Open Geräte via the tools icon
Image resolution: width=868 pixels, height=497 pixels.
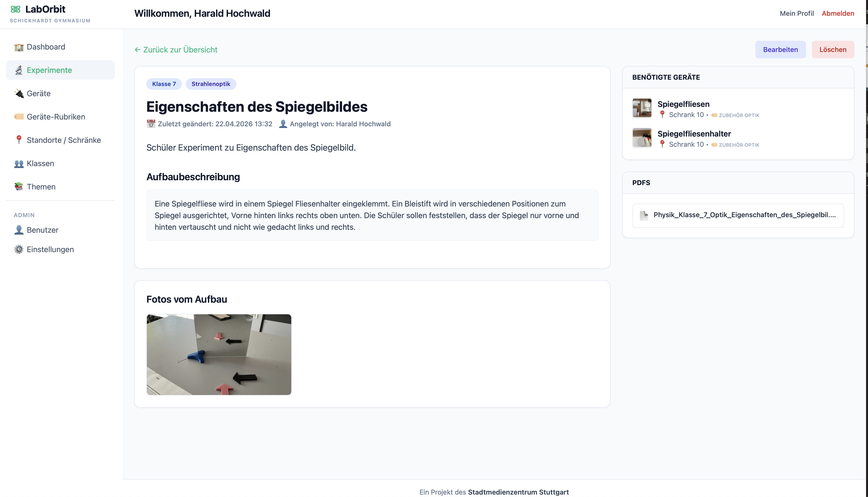[x=18, y=93]
